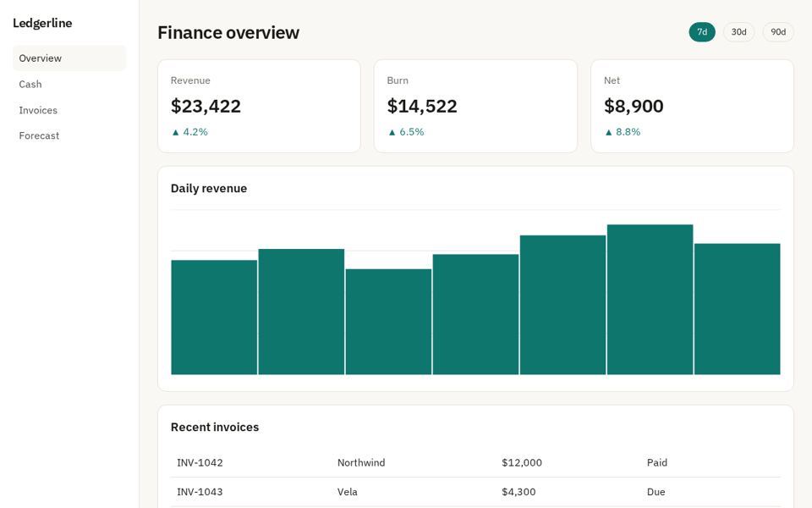The height and width of the screenshot is (508, 812).
Task: Click the Net card value $8,900
Action: pos(634,107)
